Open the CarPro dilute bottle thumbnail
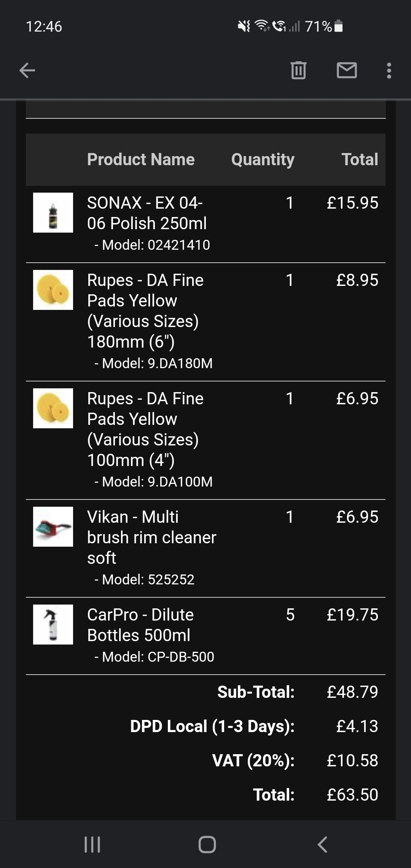 53,624
